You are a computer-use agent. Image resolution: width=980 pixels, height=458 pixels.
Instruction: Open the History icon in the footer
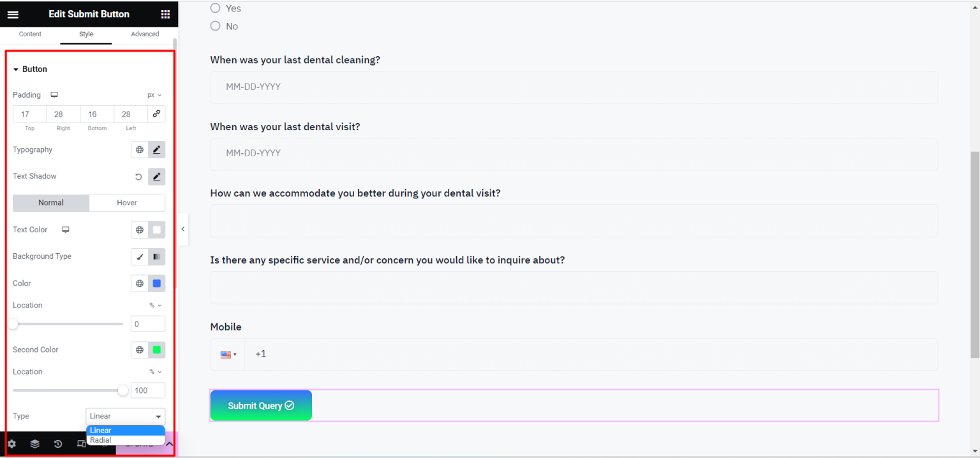click(x=58, y=444)
